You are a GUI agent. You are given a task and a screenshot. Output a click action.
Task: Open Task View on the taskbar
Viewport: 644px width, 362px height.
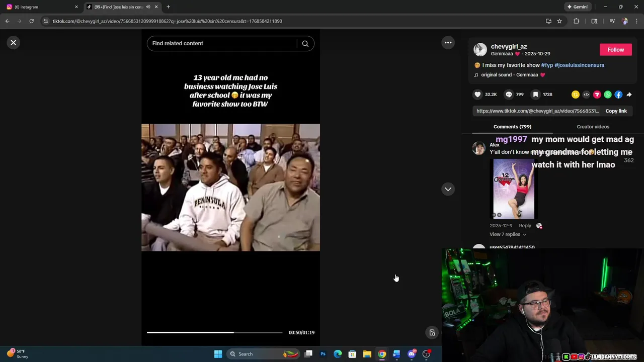click(308, 354)
